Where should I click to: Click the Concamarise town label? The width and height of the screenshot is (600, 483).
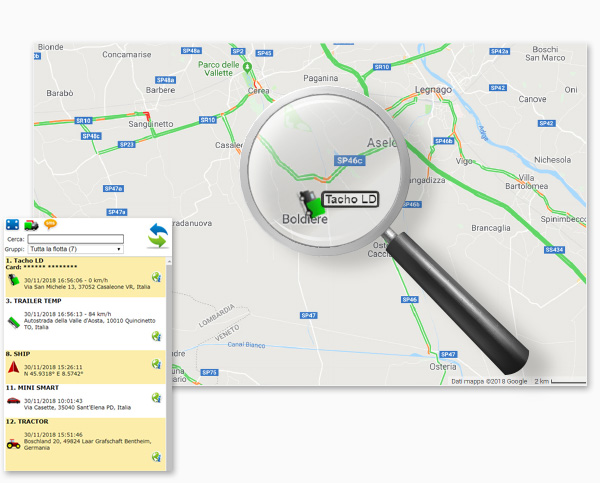(x=127, y=55)
